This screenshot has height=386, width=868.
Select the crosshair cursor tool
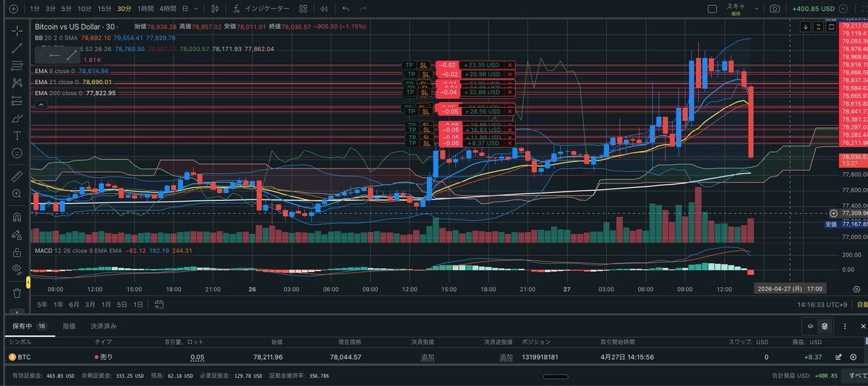[17, 30]
